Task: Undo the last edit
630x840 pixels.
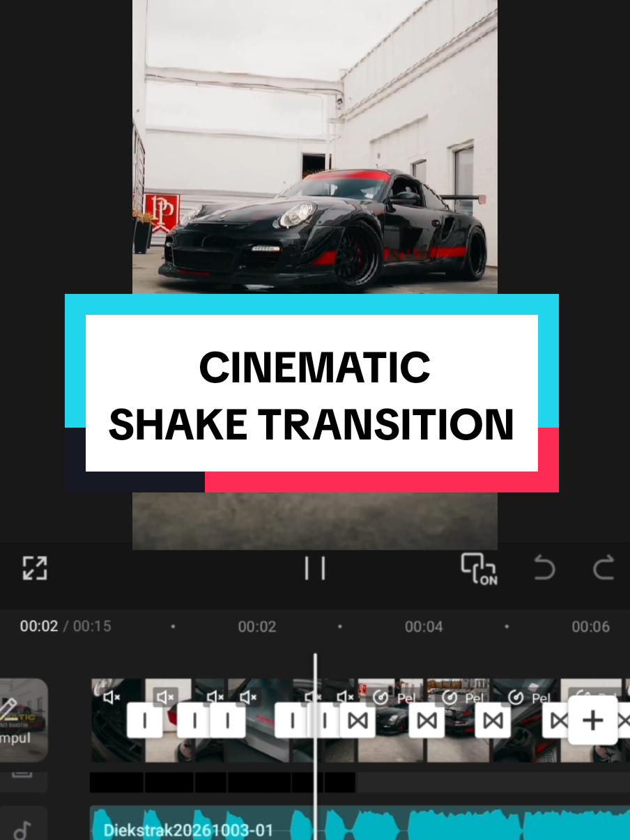Action: coord(544,568)
